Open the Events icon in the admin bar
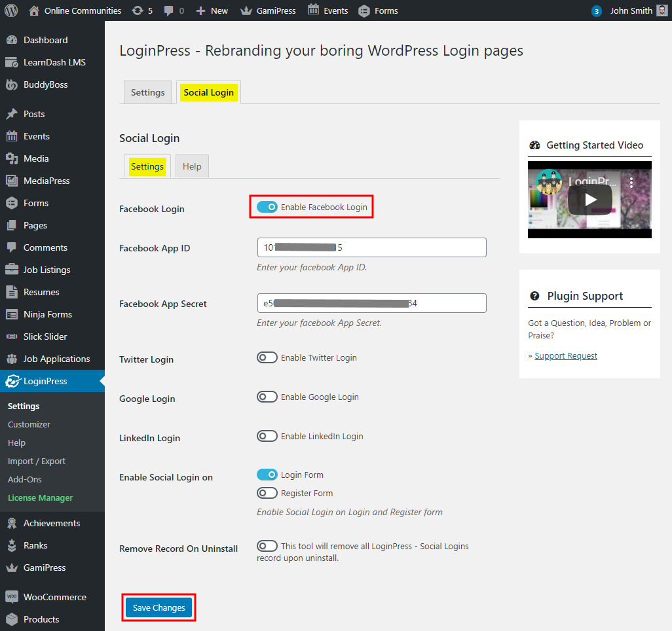This screenshot has width=672, height=631. click(x=312, y=10)
